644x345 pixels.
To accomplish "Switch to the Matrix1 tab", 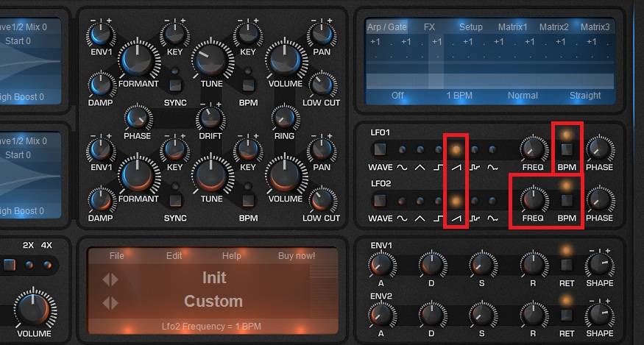I will point(512,27).
